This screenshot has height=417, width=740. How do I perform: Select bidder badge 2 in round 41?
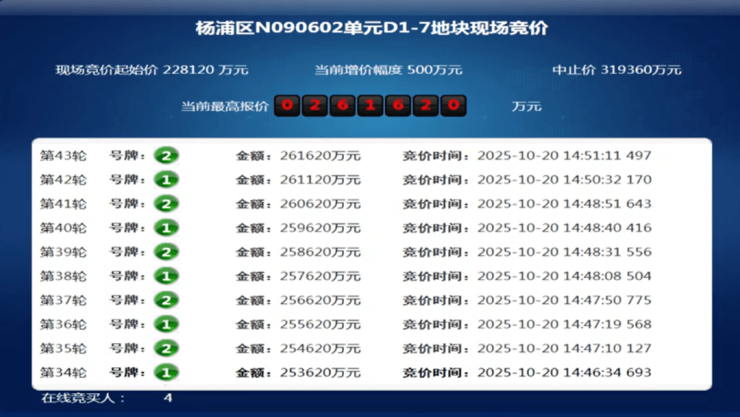(x=166, y=204)
